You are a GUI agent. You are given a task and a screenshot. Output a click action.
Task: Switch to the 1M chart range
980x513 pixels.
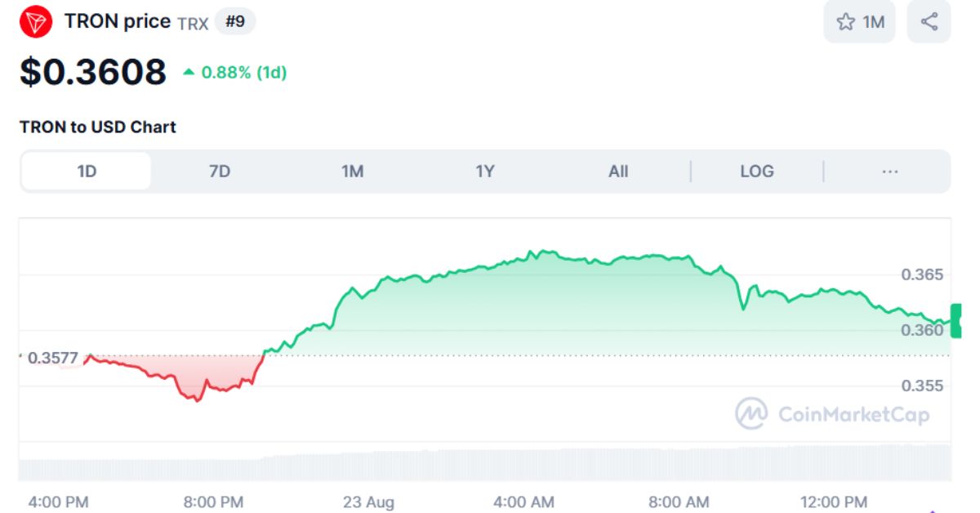353,171
